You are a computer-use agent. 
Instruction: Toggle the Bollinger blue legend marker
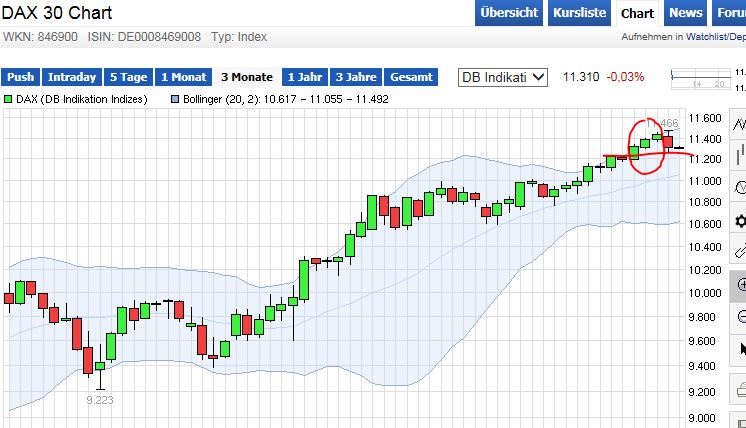175,99
